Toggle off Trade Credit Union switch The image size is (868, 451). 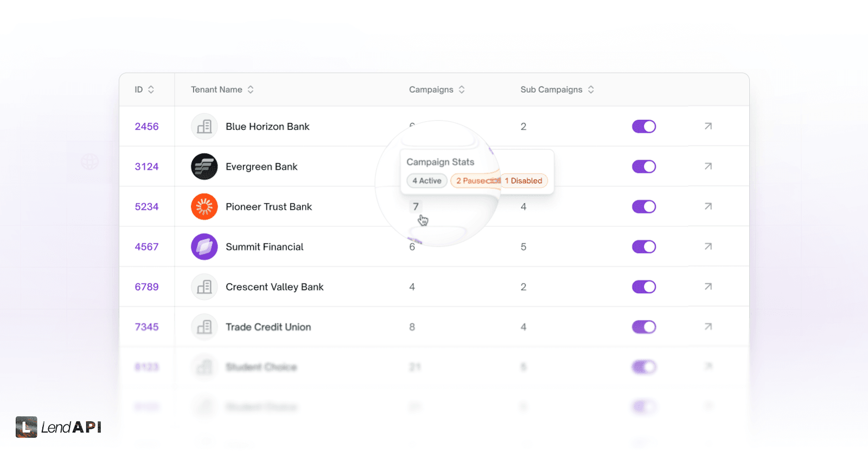tap(644, 327)
